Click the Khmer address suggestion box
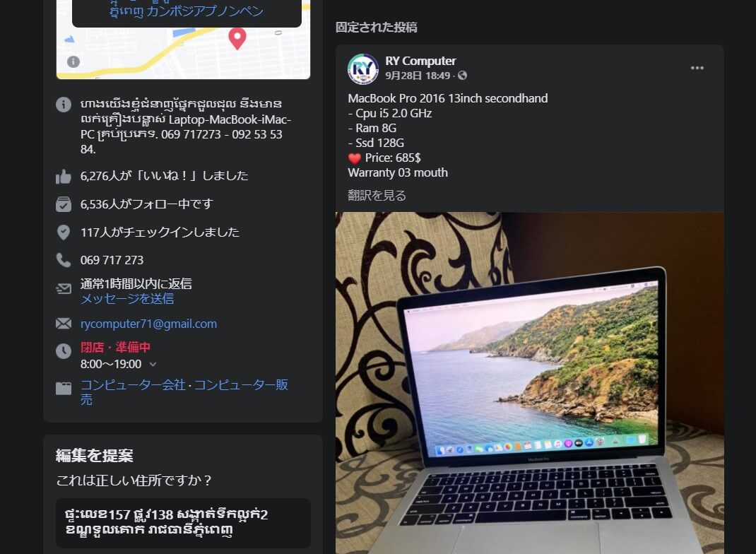 pyautogui.click(x=183, y=523)
